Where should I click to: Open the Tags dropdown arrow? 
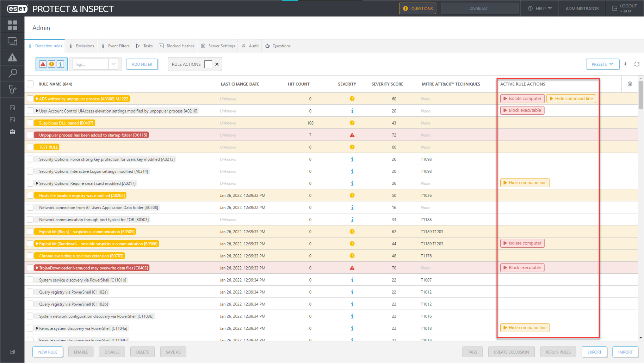113,64
